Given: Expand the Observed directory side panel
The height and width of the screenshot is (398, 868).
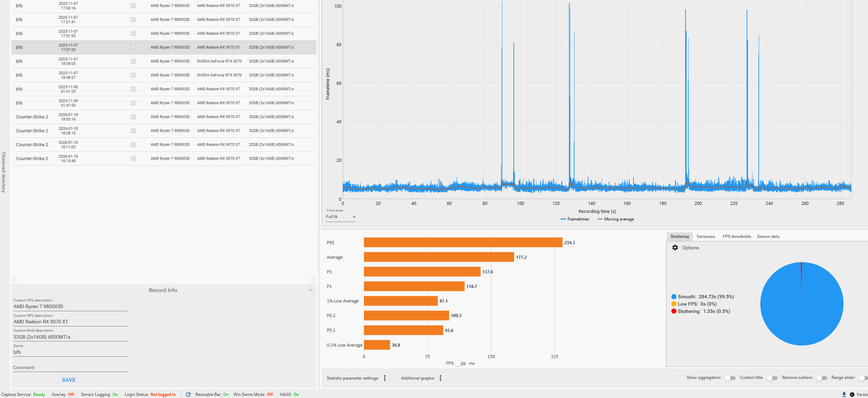Looking at the screenshot, I should click(4, 172).
